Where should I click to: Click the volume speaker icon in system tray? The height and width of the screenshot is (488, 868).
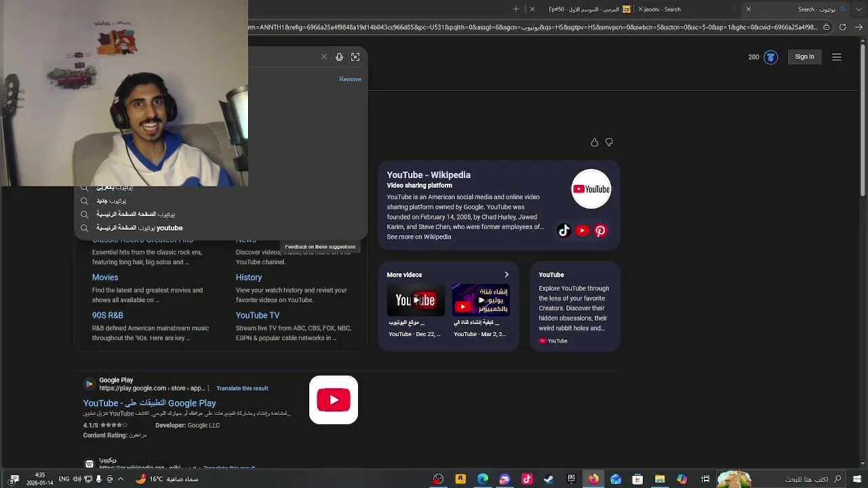(77, 479)
